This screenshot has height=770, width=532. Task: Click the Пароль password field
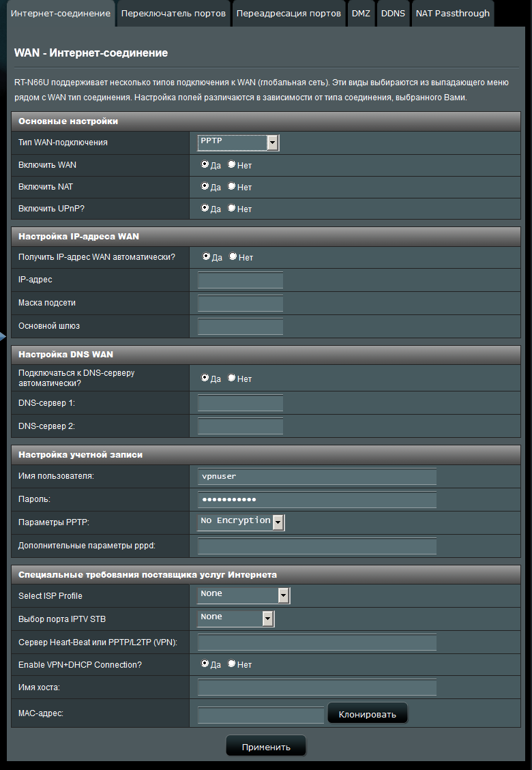point(317,499)
